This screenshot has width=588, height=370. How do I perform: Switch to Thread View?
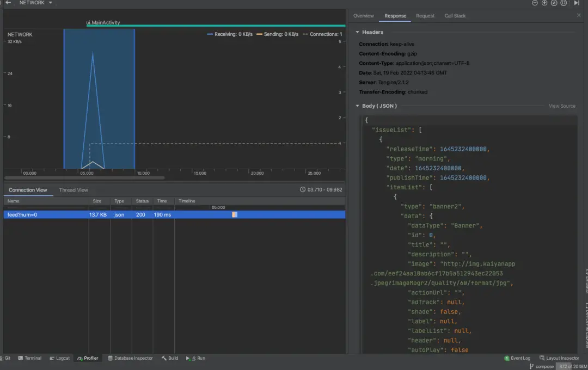(x=73, y=190)
